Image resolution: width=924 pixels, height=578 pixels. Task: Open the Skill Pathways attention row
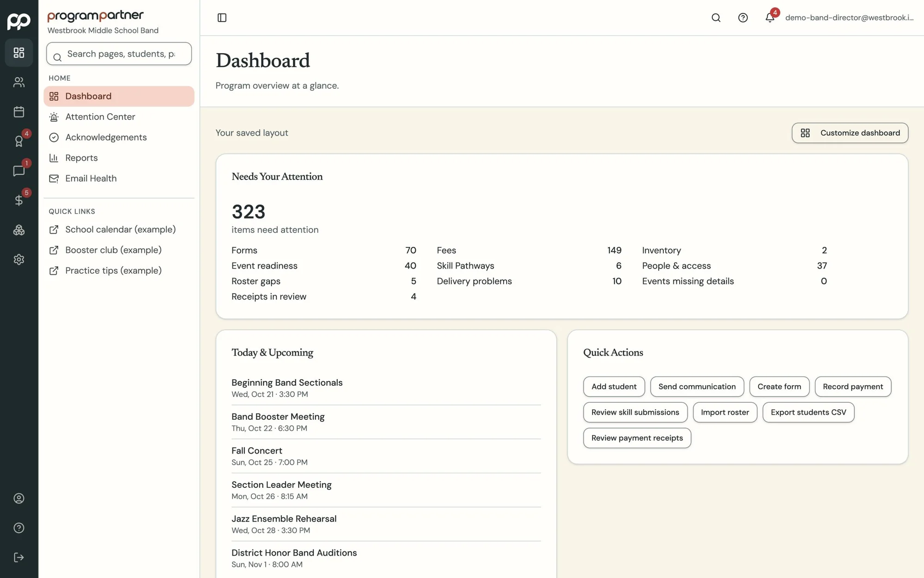click(529, 266)
